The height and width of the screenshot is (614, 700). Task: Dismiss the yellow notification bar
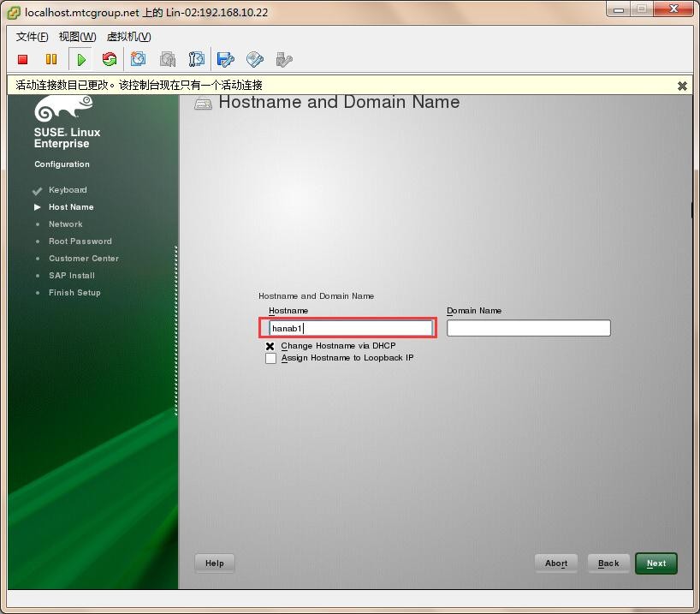(x=682, y=86)
